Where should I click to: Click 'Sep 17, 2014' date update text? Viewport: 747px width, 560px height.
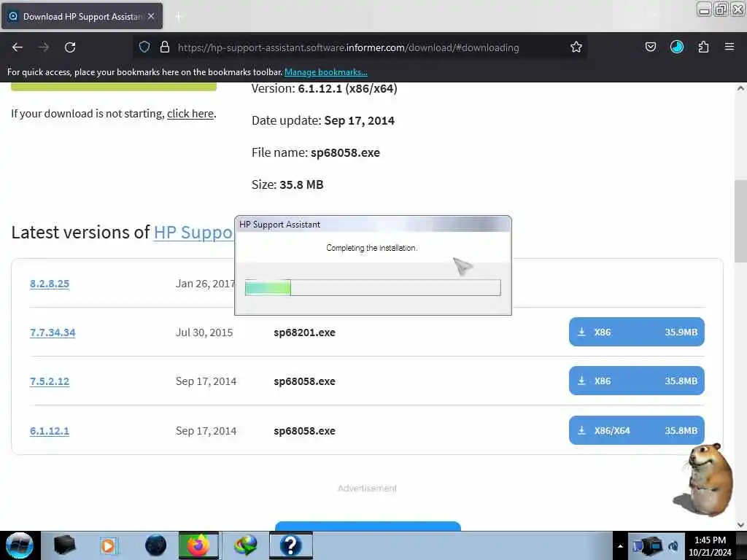(x=359, y=120)
